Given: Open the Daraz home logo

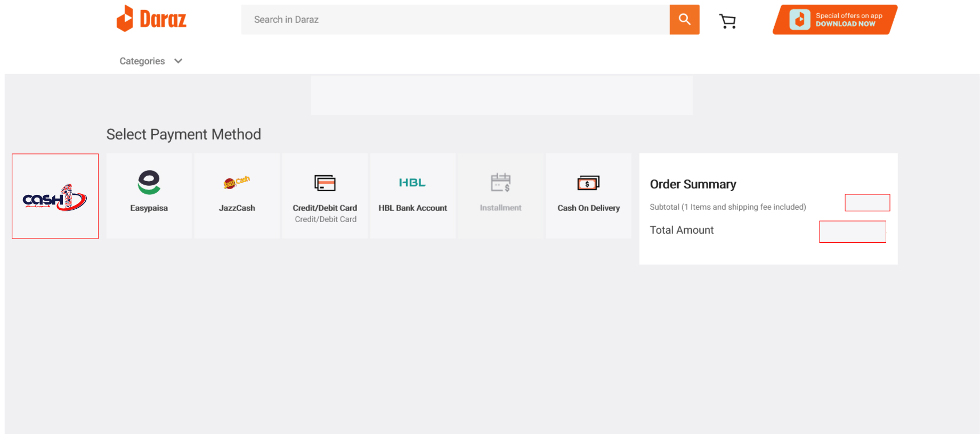Looking at the screenshot, I should click(x=151, y=19).
